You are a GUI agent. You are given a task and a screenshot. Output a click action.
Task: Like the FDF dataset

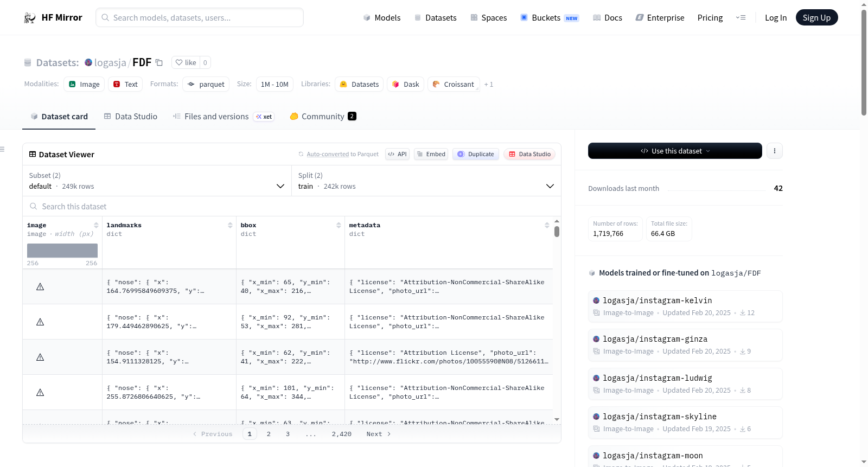click(186, 62)
